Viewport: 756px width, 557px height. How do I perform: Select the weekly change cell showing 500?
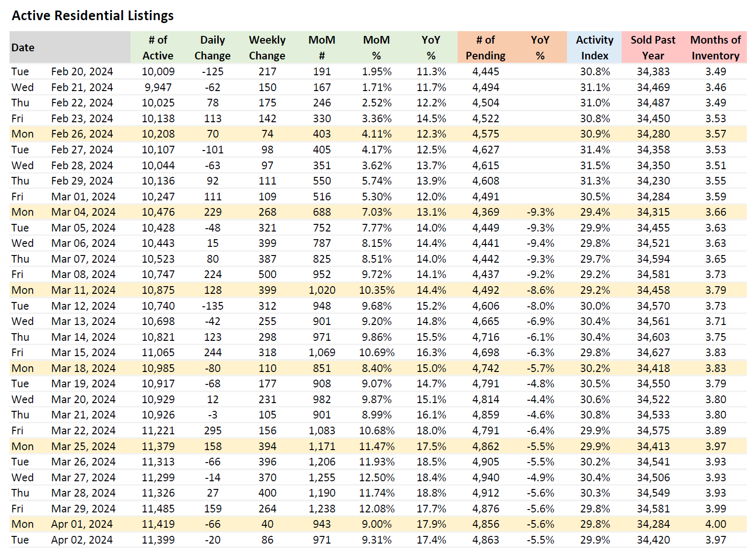pyautogui.click(x=267, y=275)
